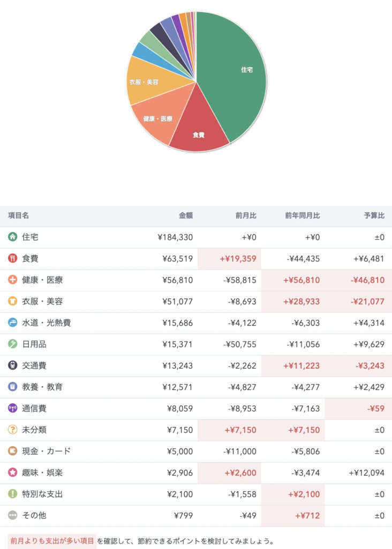Click the red 食費 fork-and-knife icon
Image resolution: width=392 pixels, height=549 pixels.
pos(12,258)
